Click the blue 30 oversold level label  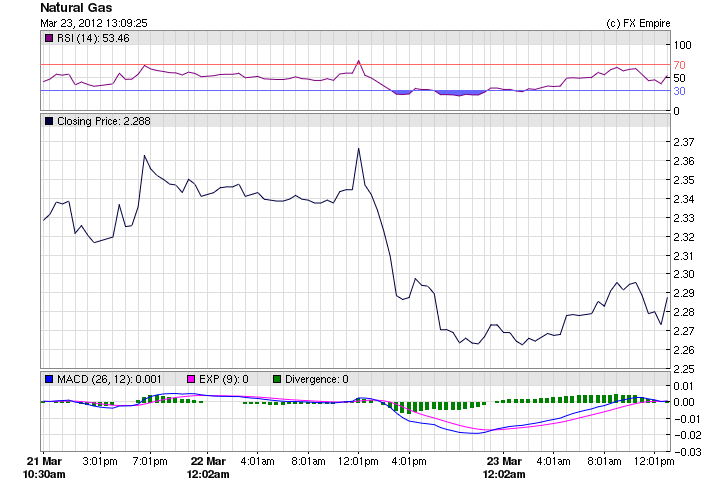tap(679, 91)
